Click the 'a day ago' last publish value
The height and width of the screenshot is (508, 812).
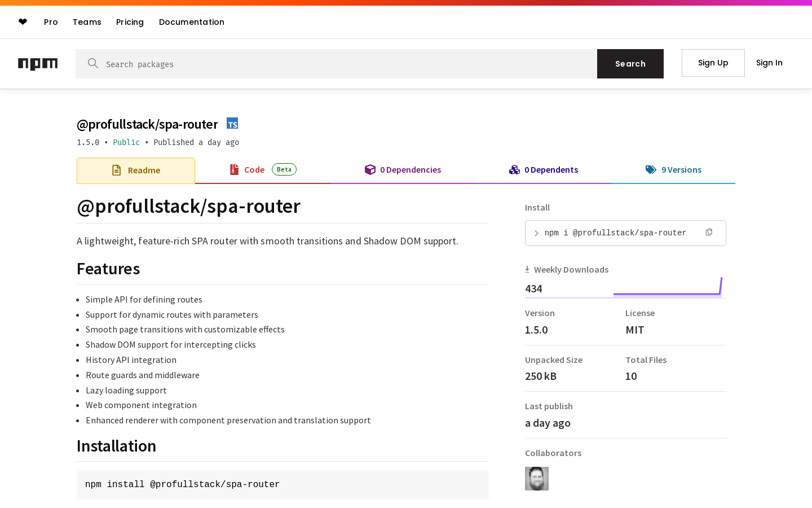pyautogui.click(x=548, y=423)
